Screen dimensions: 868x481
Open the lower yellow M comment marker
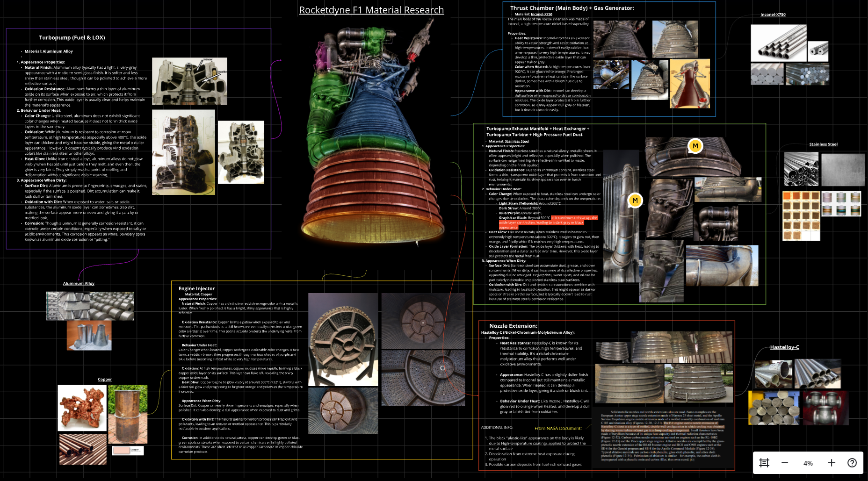(635, 200)
